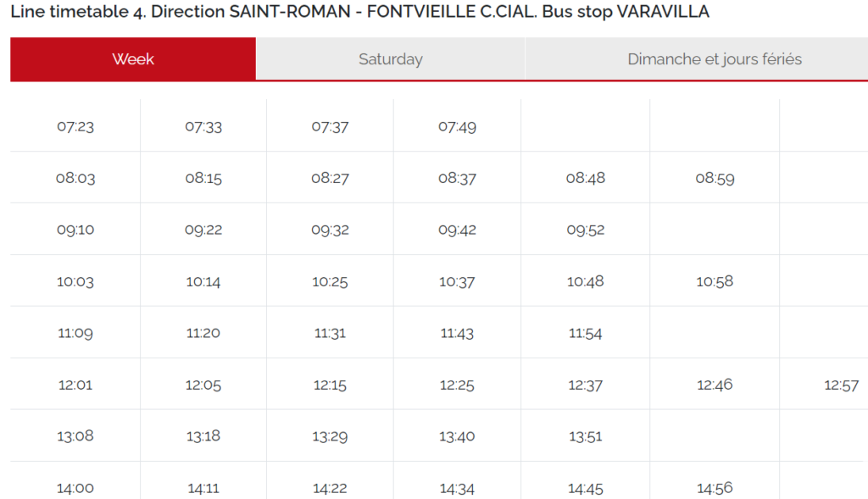Image resolution: width=868 pixels, height=499 pixels.
Task: Select the 08:59 departure time
Action: coord(715,178)
